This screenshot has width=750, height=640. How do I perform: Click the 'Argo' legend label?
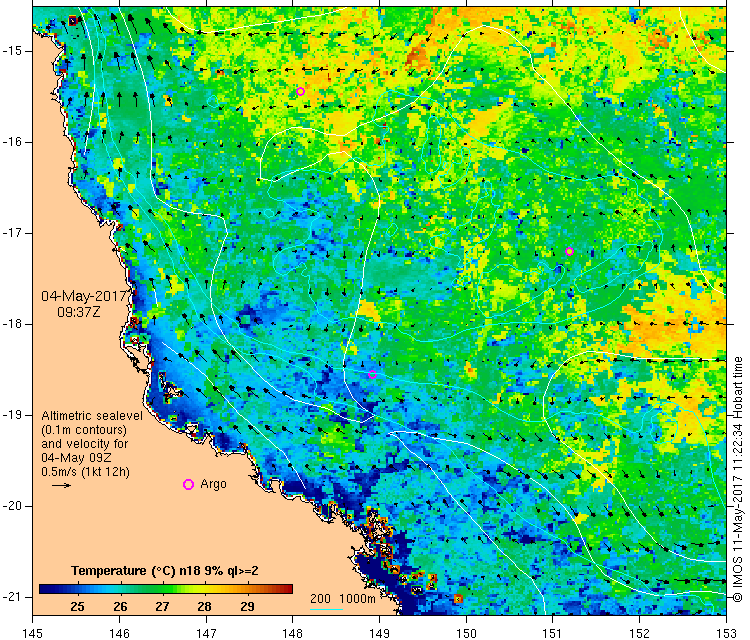(x=213, y=484)
